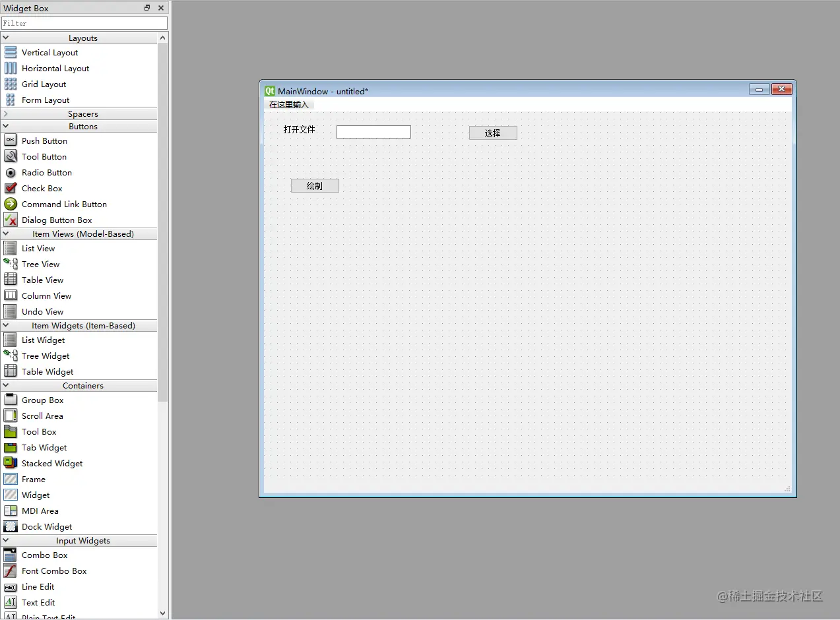Click the Qt logo in MainWindow title
The image size is (840, 620).
pyautogui.click(x=270, y=91)
